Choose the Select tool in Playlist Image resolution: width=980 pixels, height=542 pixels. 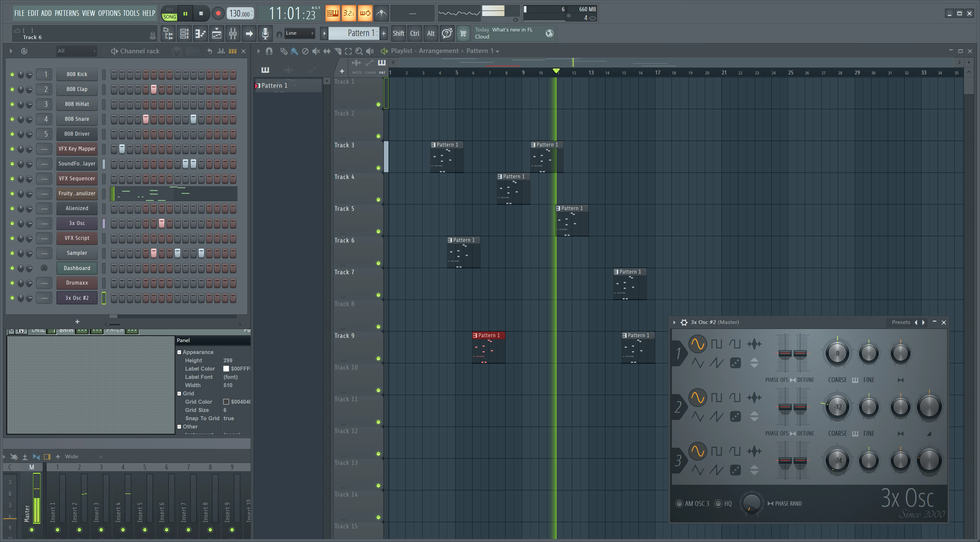pyautogui.click(x=348, y=51)
